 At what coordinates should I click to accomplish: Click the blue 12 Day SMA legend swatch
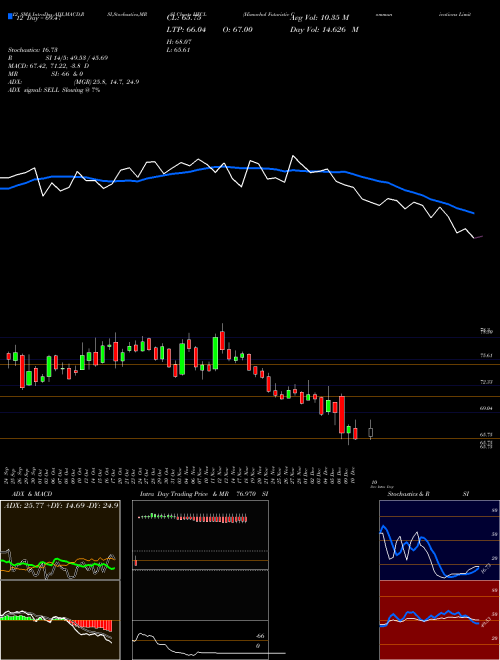(x=10, y=17)
